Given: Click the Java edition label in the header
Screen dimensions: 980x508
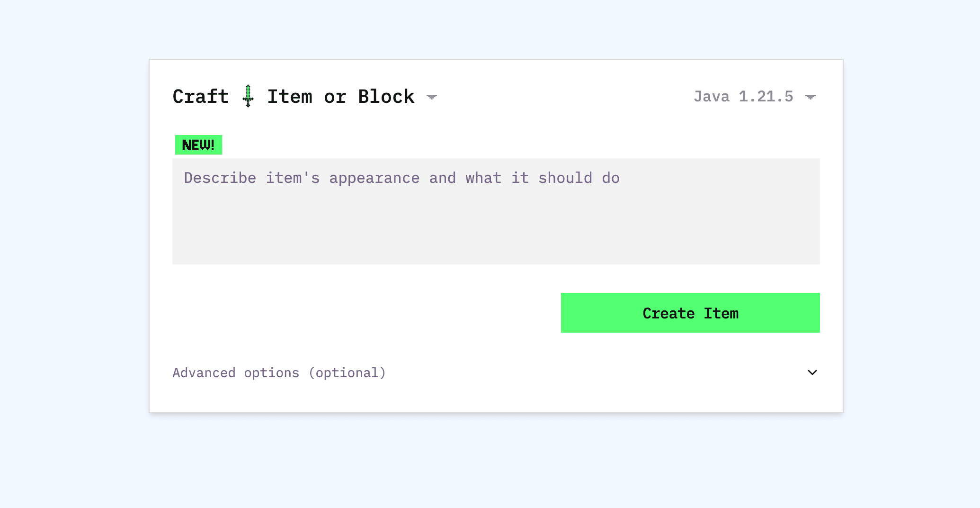Looking at the screenshot, I should (x=743, y=97).
